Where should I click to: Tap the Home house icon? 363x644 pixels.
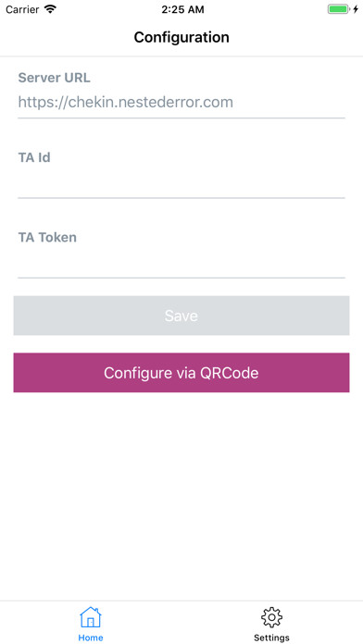91,617
